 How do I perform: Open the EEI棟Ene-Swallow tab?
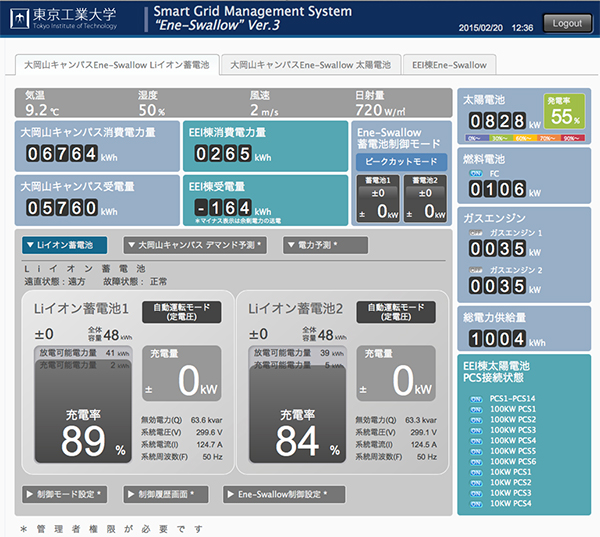click(x=449, y=65)
